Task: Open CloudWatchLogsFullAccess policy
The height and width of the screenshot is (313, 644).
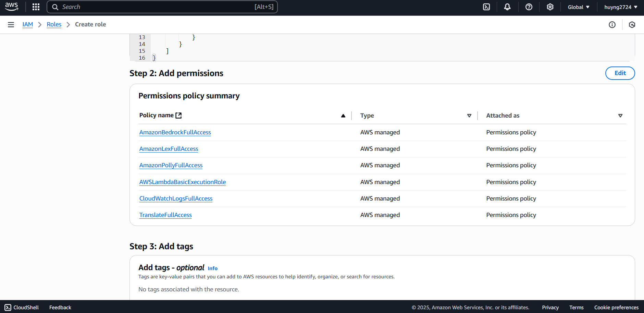Action: click(x=176, y=198)
